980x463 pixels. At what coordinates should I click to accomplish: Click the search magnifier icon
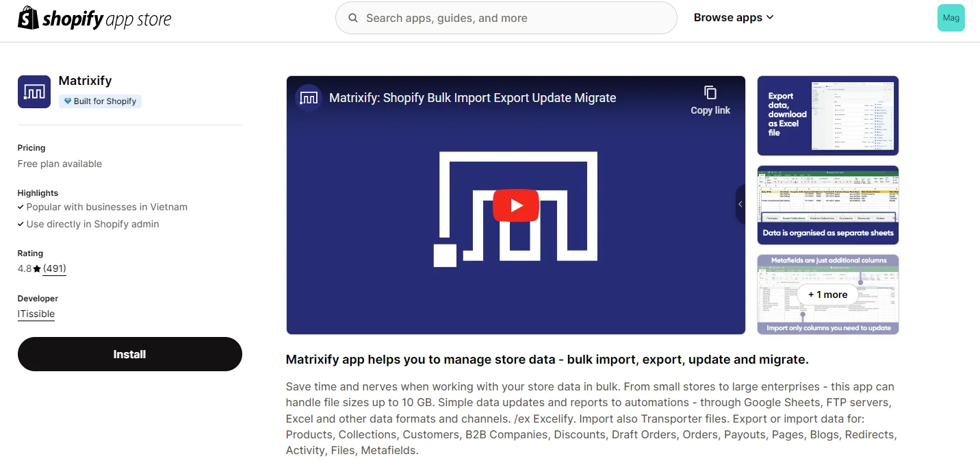353,18
